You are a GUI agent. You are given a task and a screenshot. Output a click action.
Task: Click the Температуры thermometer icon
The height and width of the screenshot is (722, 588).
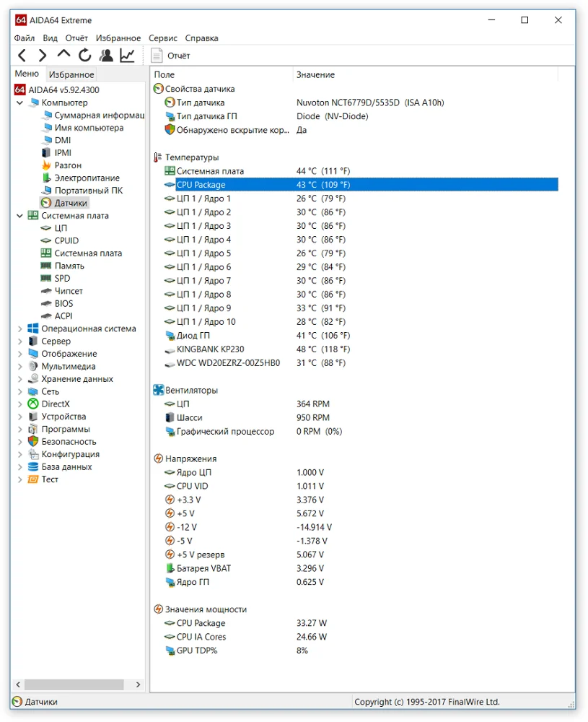point(158,157)
